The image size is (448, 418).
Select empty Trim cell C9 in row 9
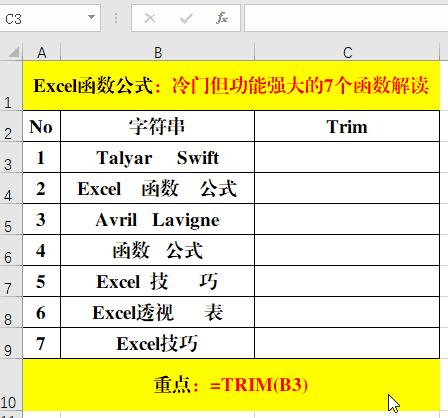coord(347,343)
